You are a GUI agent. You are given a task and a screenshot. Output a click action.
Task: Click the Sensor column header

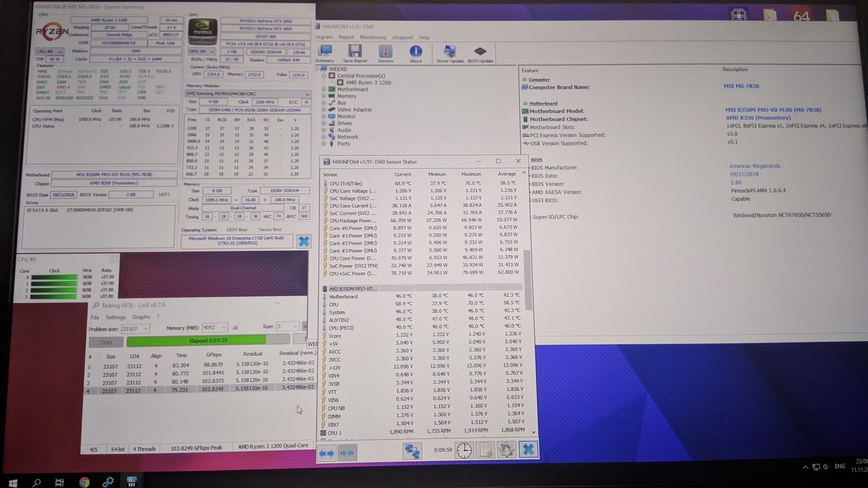pyautogui.click(x=330, y=174)
